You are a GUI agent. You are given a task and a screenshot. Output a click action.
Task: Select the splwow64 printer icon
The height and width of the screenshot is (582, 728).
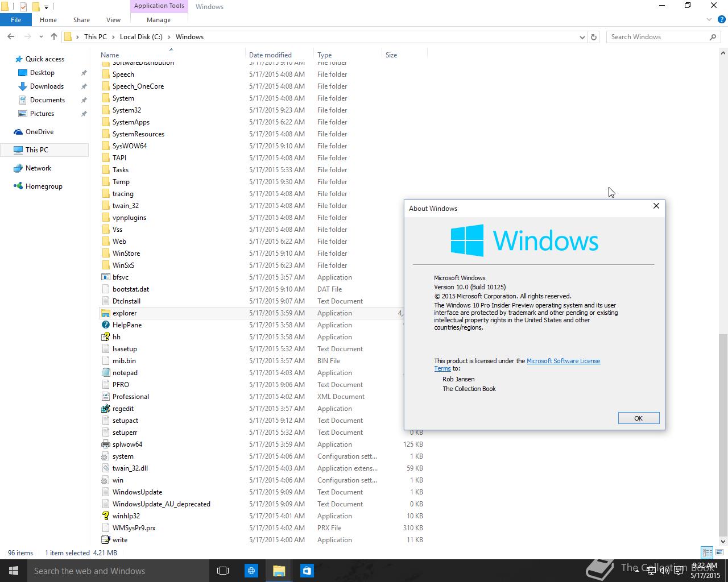pyautogui.click(x=105, y=444)
